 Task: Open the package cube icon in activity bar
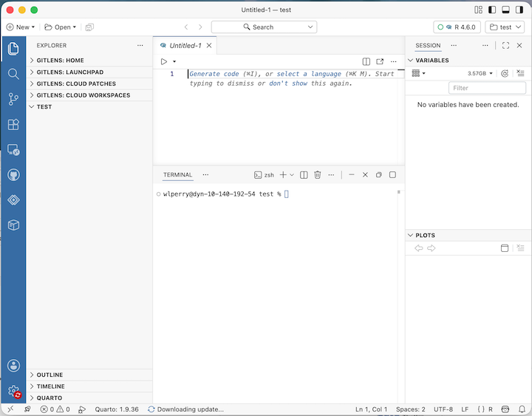(x=13, y=225)
